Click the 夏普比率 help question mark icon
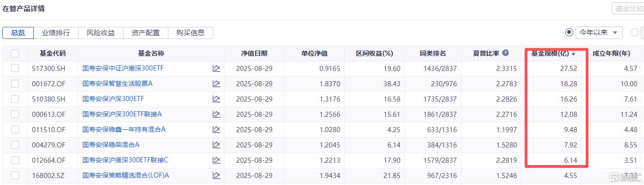 point(506,53)
